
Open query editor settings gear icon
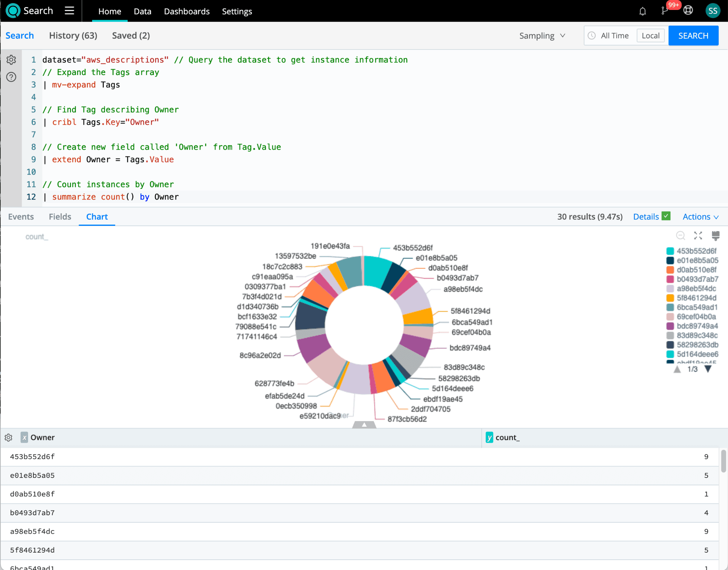tap(11, 60)
